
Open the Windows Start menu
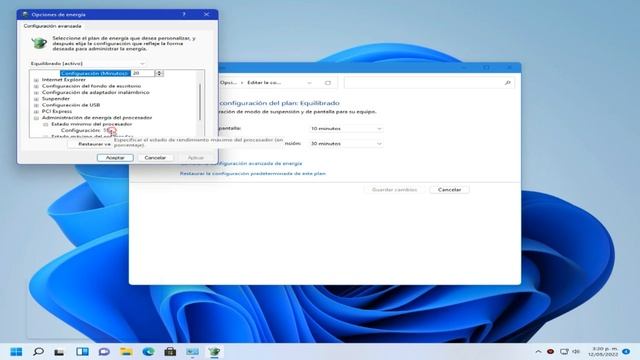coord(16,351)
